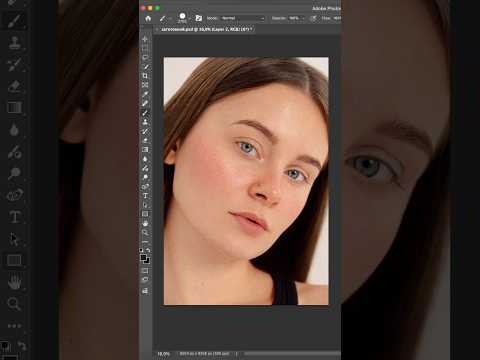Go to the Home screen icon

click(148, 18)
